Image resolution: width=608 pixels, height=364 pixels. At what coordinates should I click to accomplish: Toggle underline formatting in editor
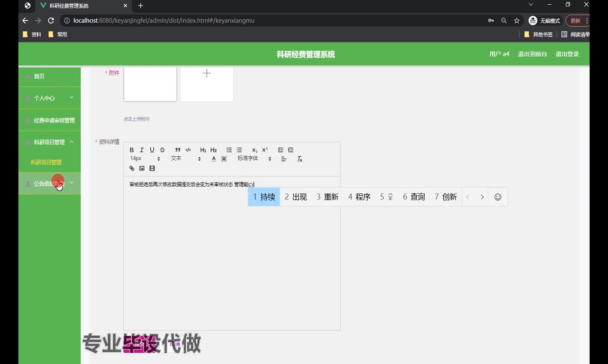tap(152, 150)
